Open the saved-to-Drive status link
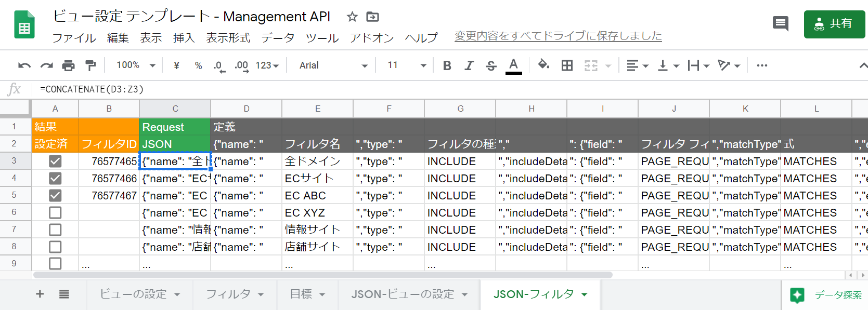868x310 pixels. click(558, 36)
